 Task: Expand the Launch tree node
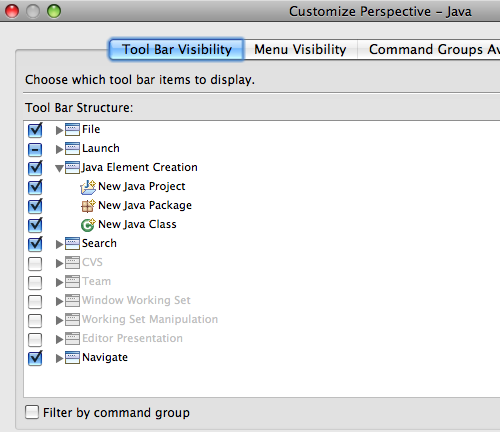pyautogui.click(x=59, y=149)
